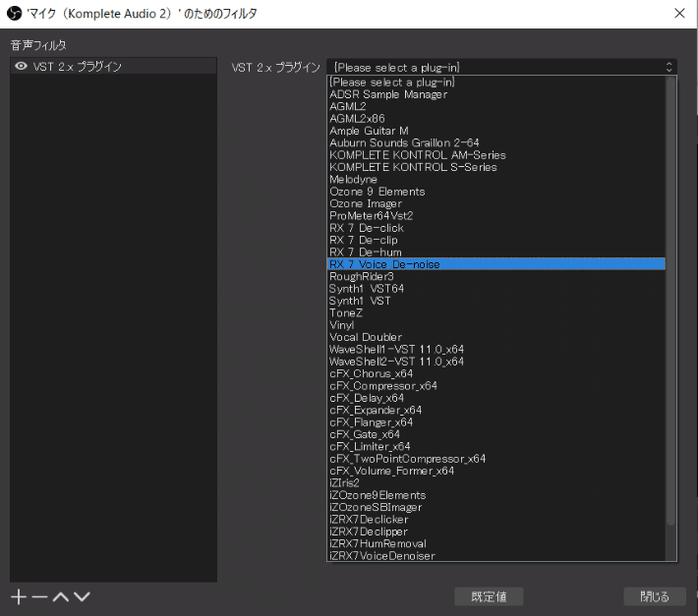
Task: Pick Vinyl from the list
Action: [x=496, y=325]
